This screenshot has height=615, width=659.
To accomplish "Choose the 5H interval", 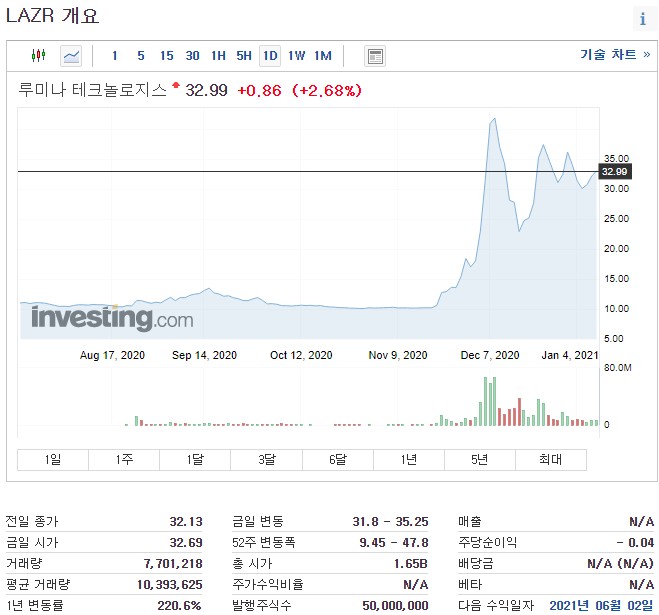I will (x=244, y=56).
